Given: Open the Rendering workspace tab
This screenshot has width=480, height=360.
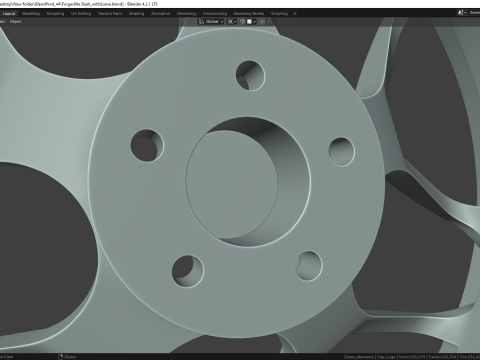Looking at the screenshot, I should [x=186, y=14].
